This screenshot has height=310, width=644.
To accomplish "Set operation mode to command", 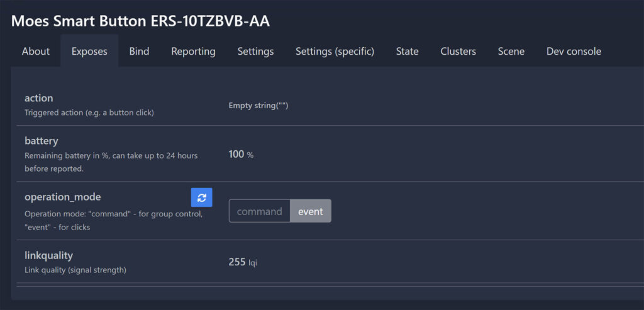I will 260,211.
